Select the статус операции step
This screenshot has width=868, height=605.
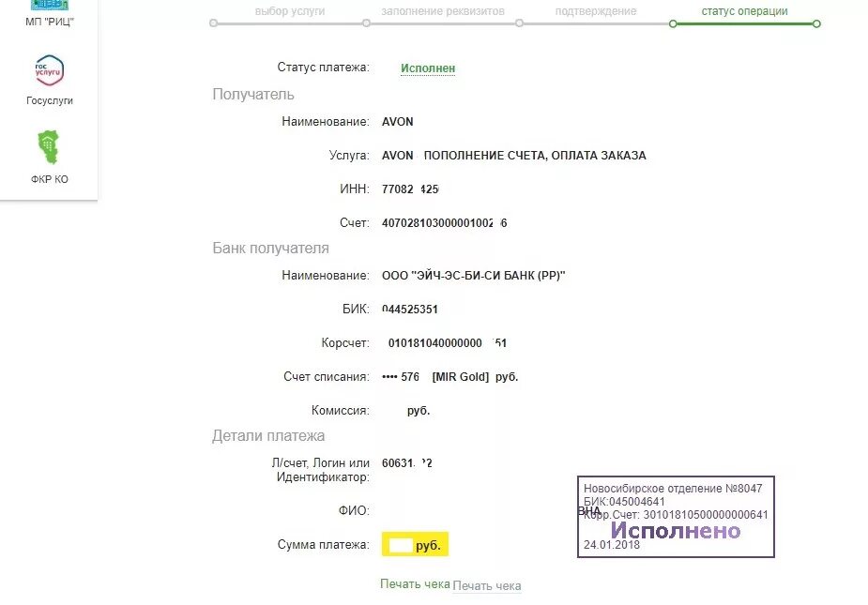click(744, 11)
